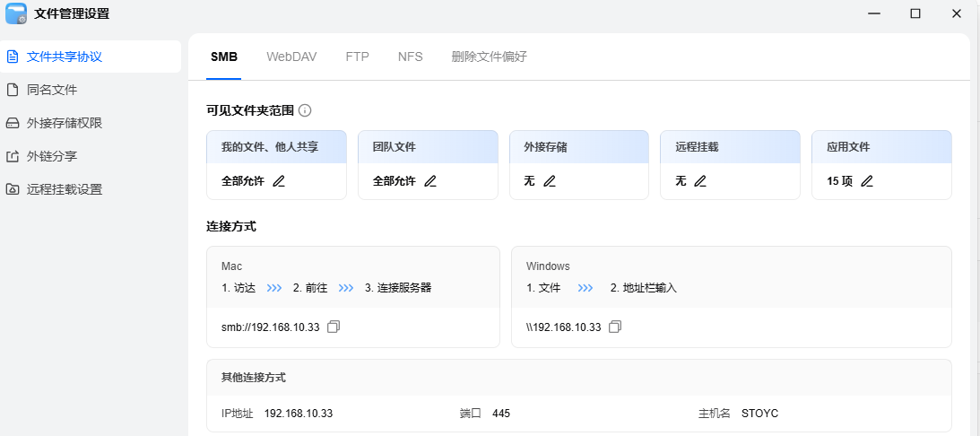Click the 其他连接方式 heading
This screenshot has height=436, width=980.
click(x=254, y=377)
